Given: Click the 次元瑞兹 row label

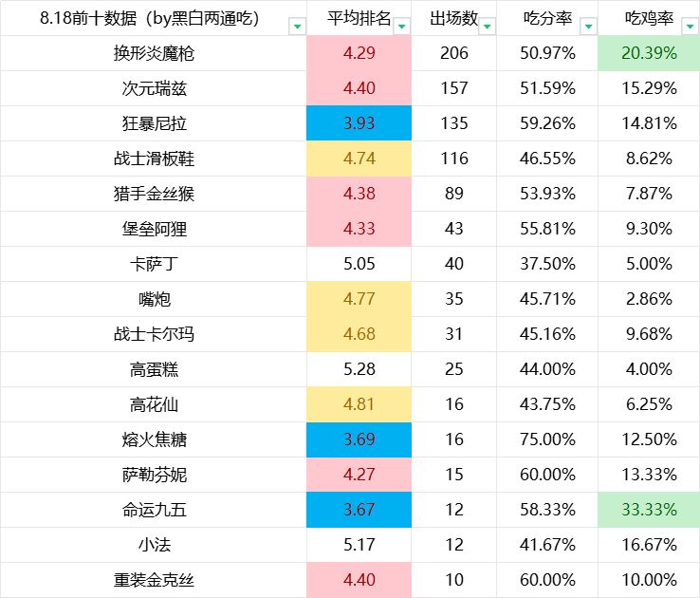Looking at the screenshot, I should 154,88.
